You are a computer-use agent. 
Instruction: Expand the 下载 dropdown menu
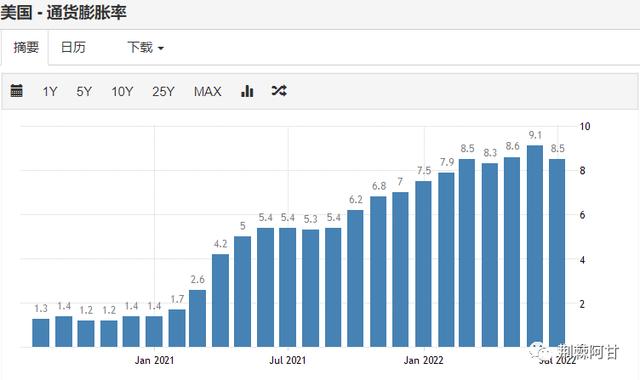[x=145, y=47]
